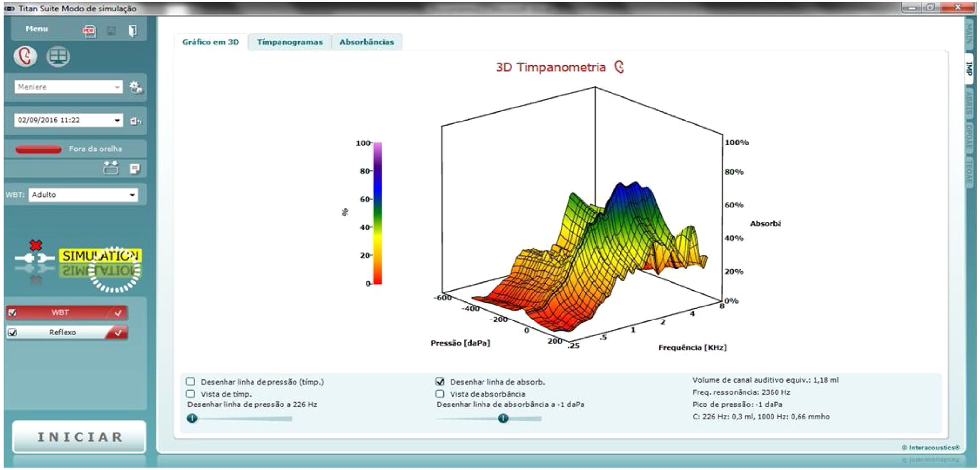The height and width of the screenshot is (470, 980).
Task: Toggle the red ear selection icon
Action: (25, 57)
